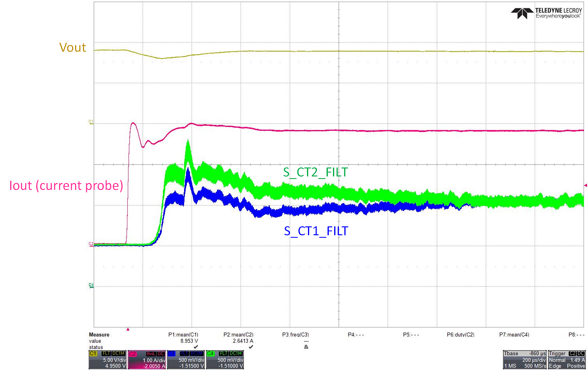Click the 200 µs/div timebase value

pos(534,360)
